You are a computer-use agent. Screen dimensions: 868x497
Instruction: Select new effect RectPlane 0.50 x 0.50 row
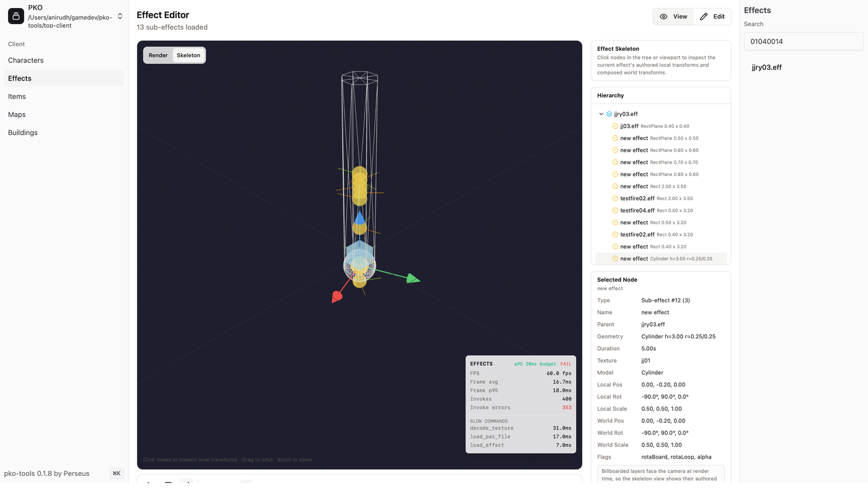pos(661,138)
